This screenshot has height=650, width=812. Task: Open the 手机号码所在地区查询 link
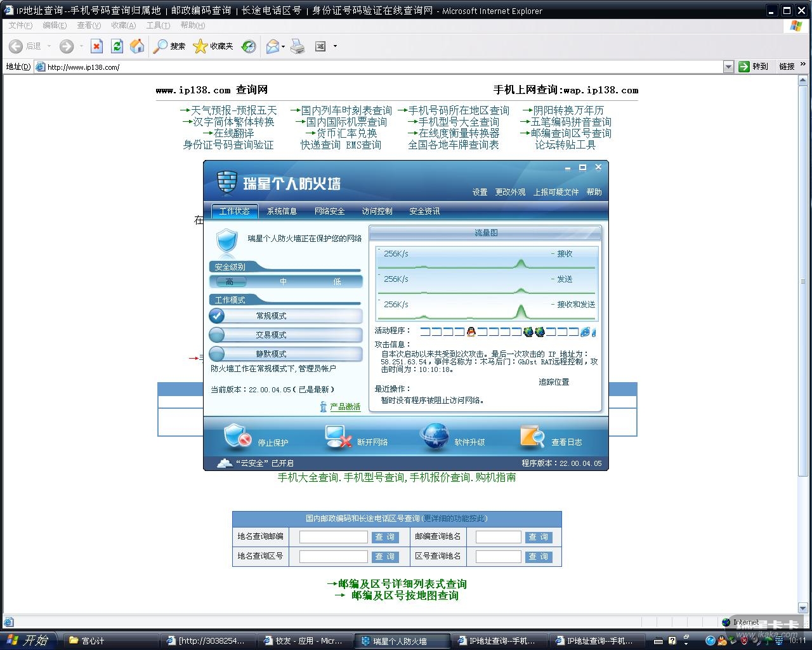pyautogui.click(x=459, y=110)
